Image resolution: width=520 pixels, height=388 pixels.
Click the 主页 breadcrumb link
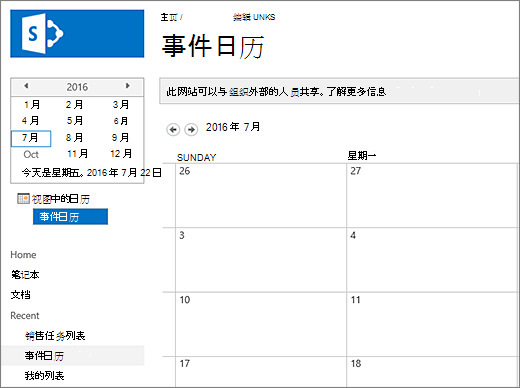click(169, 17)
